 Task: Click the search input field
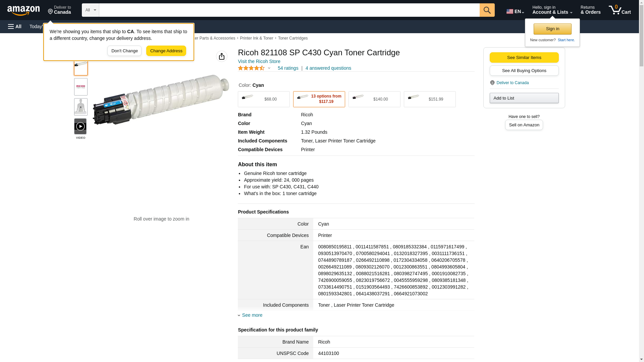289,10
